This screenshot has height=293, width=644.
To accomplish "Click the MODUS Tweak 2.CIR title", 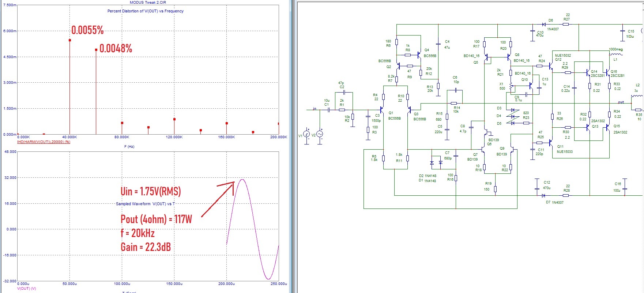I will point(148,2).
